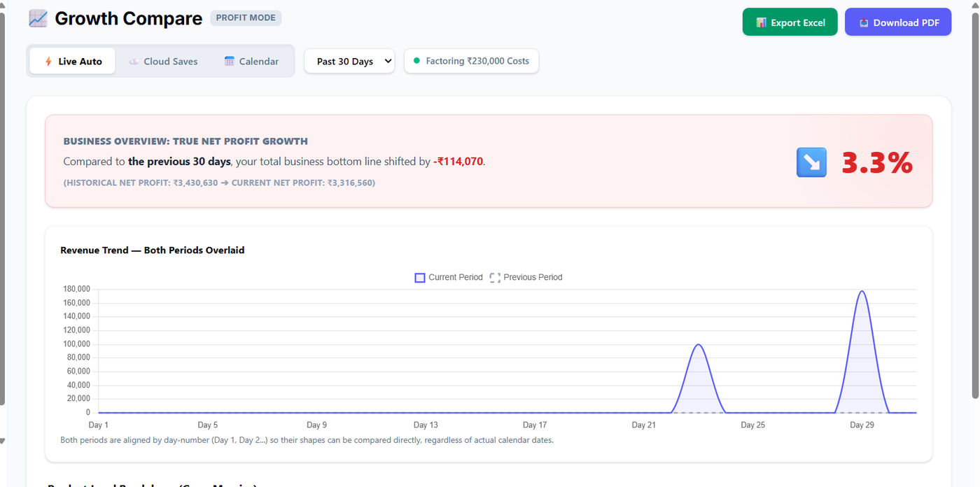Click the cloud icon in Cloud Saves
The height and width of the screenshot is (487, 980).
(134, 62)
